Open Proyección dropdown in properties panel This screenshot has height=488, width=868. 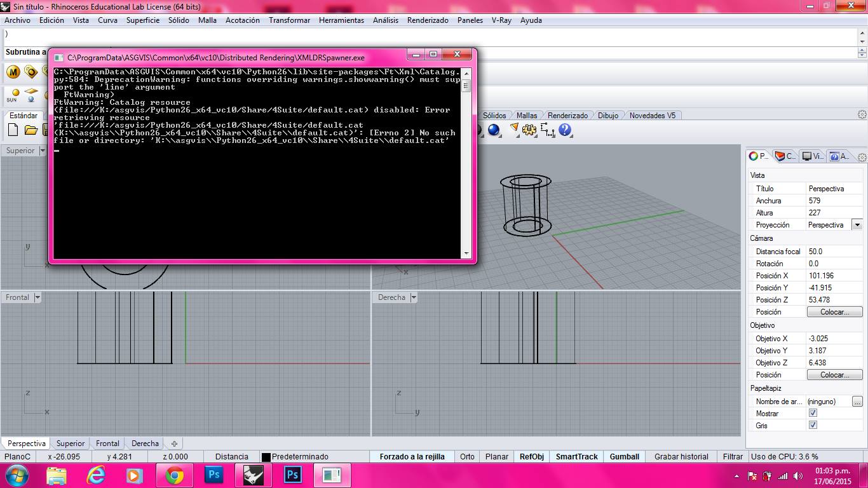point(857,225)
